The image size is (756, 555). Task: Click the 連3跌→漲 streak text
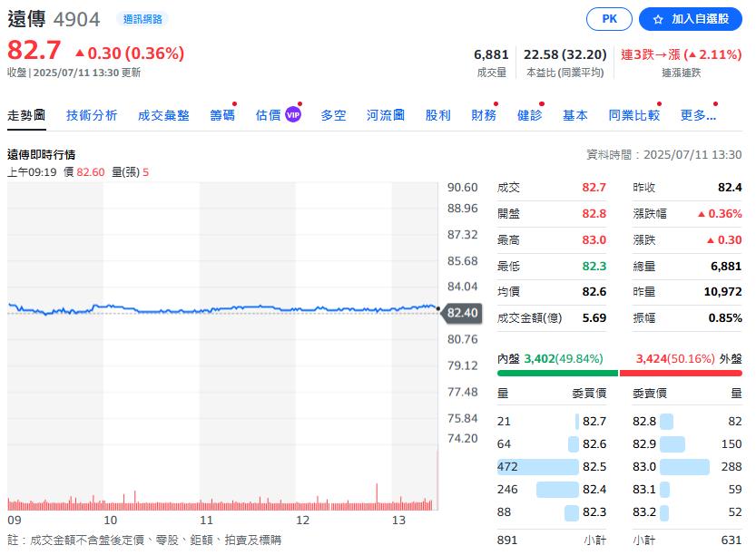click(681, 54)
